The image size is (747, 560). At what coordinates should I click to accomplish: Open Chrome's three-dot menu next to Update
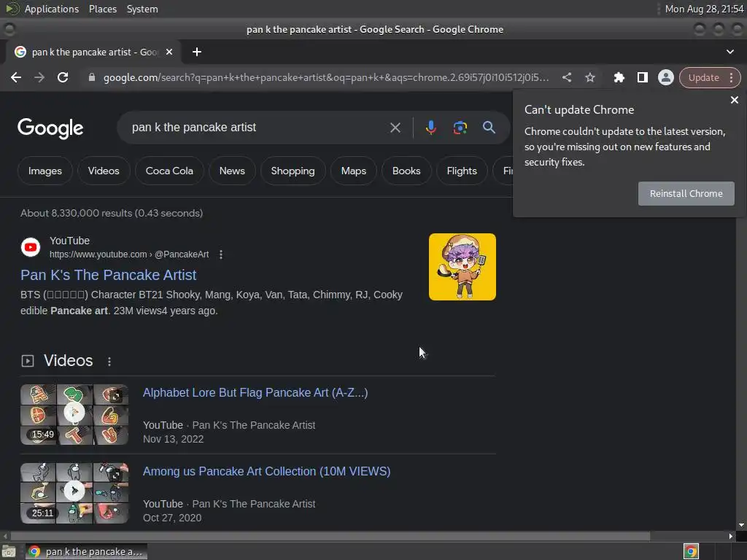732,77
